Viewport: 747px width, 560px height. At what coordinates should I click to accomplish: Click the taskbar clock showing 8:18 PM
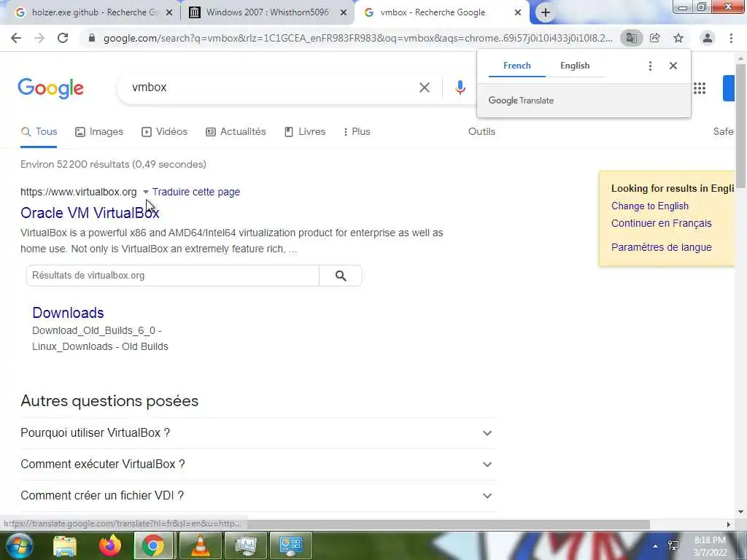710,546
